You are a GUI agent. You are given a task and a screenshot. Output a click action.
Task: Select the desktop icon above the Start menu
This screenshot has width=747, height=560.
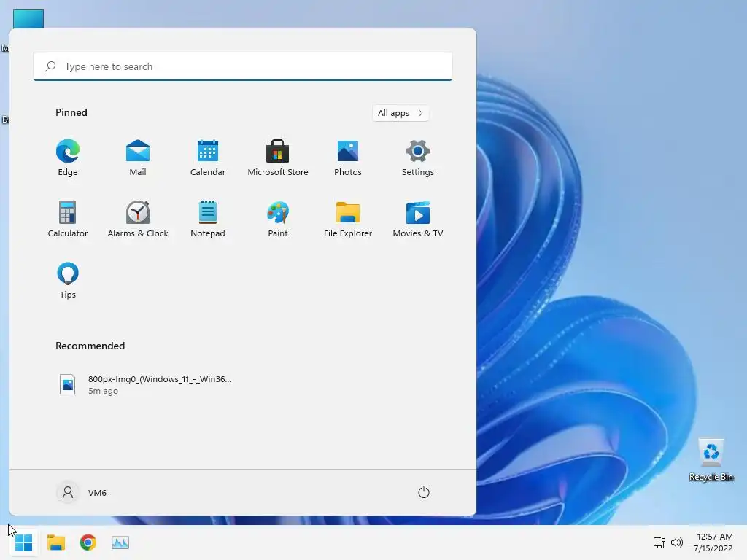(x=28, y=18)
